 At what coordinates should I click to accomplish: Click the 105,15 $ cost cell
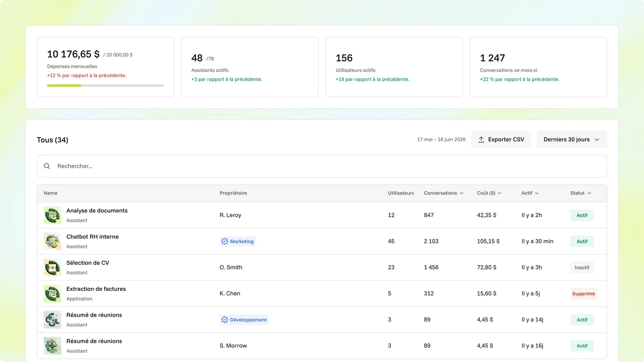(x=488, y=241)
